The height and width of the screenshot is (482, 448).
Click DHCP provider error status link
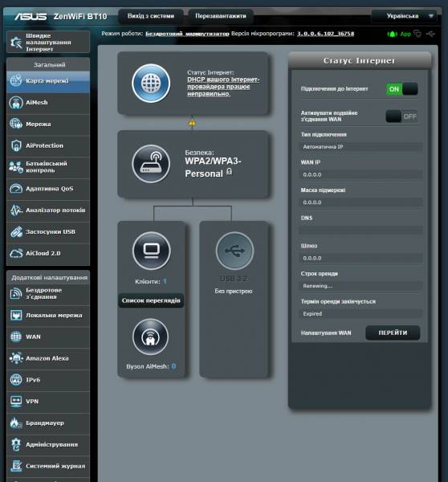click(223, 87)
